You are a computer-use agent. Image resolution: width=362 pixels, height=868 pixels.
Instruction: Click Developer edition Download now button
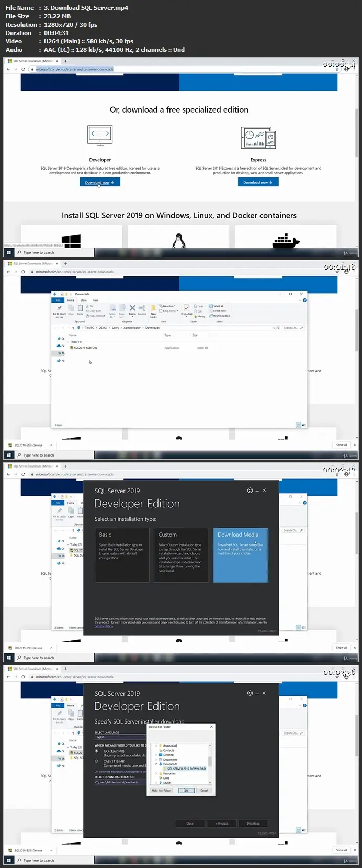pos(100,182)
